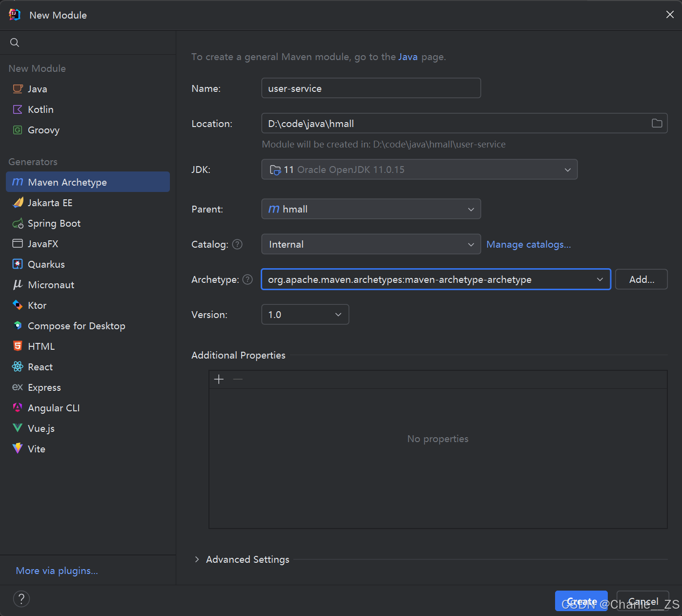This screenshot has width=682, height=616.
Task: Click the Angular CLI icon
Action: click(x=18, y=408)
